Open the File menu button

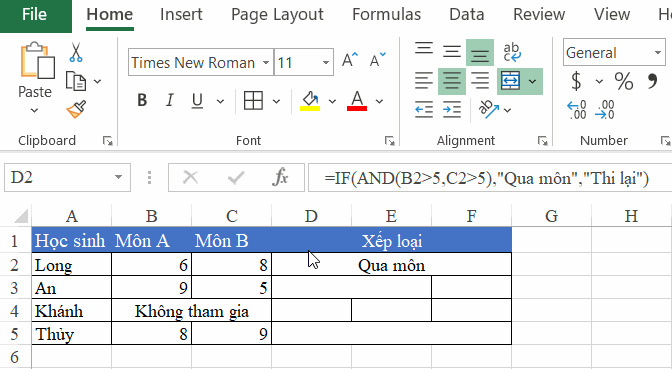tap(34, 15)
